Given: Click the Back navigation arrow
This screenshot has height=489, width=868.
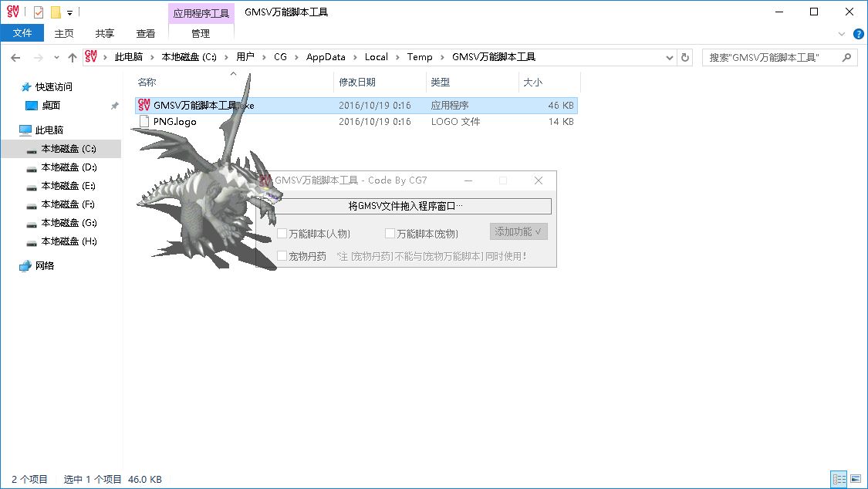Looking at the screenshot, I should click(15, 57).
